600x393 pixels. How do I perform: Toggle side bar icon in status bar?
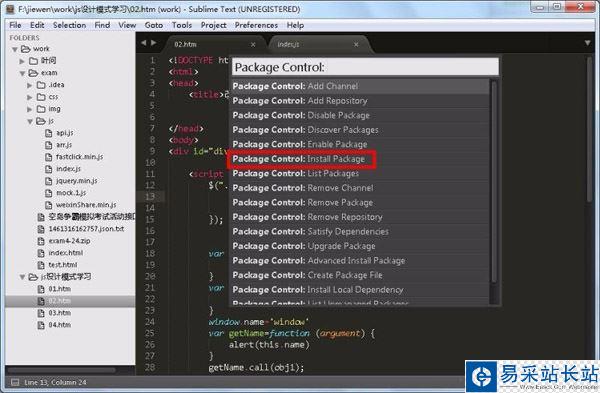[15, 382]
